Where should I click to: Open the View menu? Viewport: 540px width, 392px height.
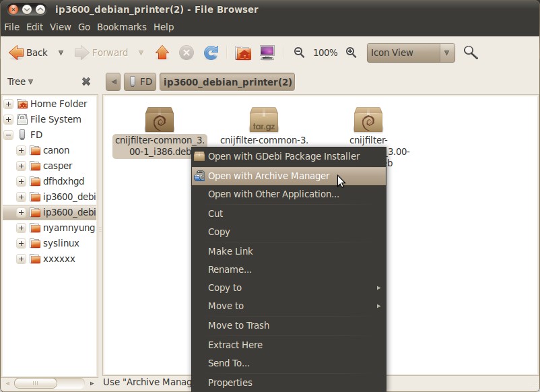[61, 27]
